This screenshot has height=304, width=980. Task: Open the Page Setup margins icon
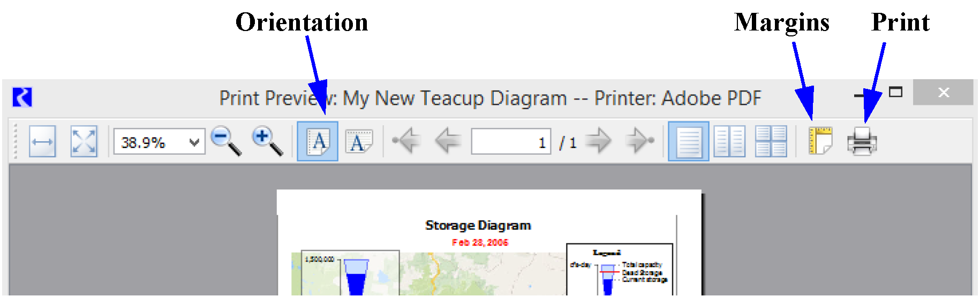click(x=820, y=141)
